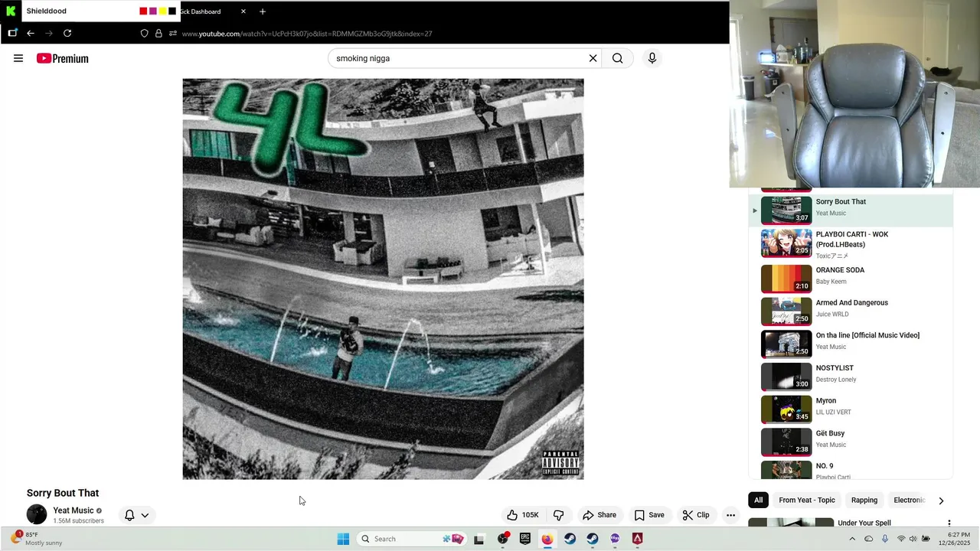The image size is (980, 551).
Task: Click the black color swatch in overlay
Action: point(172,11)
